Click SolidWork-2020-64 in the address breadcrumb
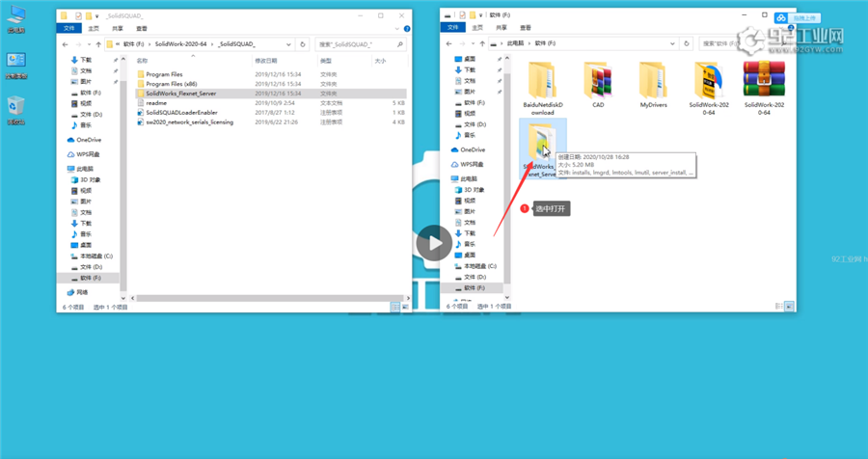Image resolution: width=868 pixels, height=459 pixels. (x=180, y=44)
